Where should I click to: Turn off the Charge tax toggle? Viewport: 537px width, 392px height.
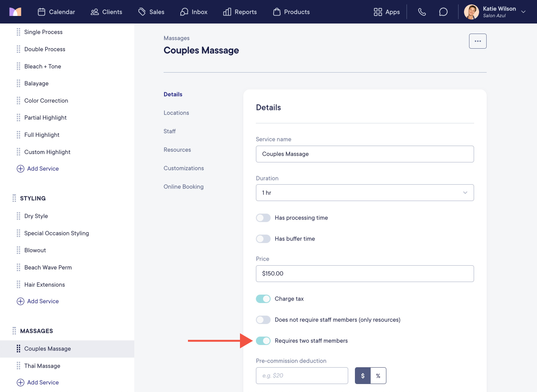click(263, 299)
